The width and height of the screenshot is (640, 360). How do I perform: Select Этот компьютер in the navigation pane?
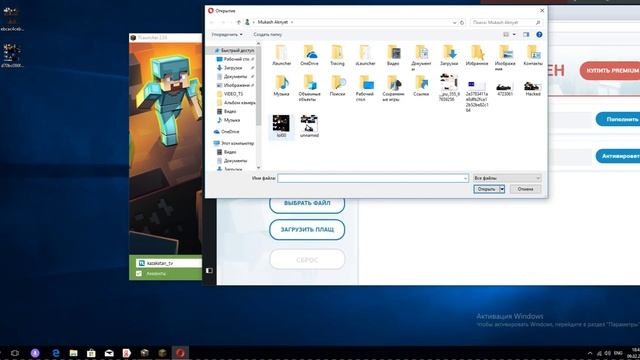234,143
